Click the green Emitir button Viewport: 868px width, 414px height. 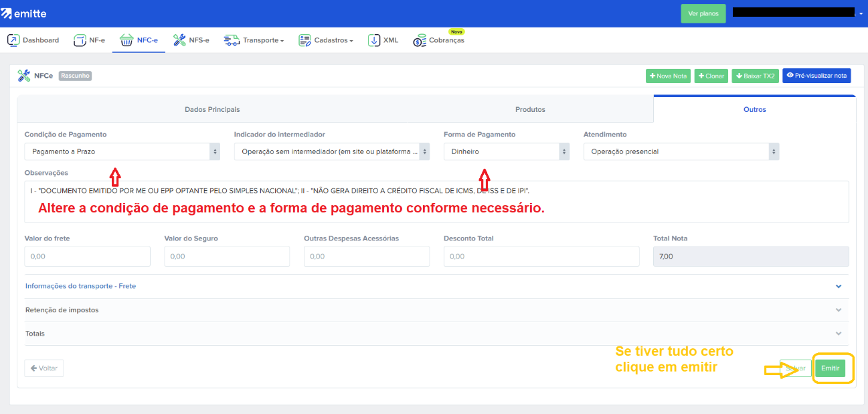pyautogui.click(x=830, y=368)
